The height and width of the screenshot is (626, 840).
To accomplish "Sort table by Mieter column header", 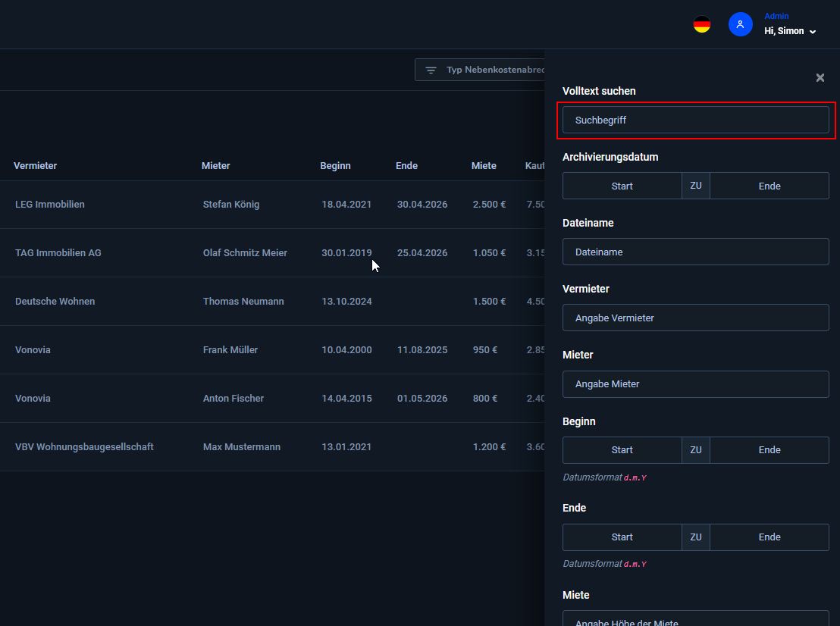I will tap(215, 165).
